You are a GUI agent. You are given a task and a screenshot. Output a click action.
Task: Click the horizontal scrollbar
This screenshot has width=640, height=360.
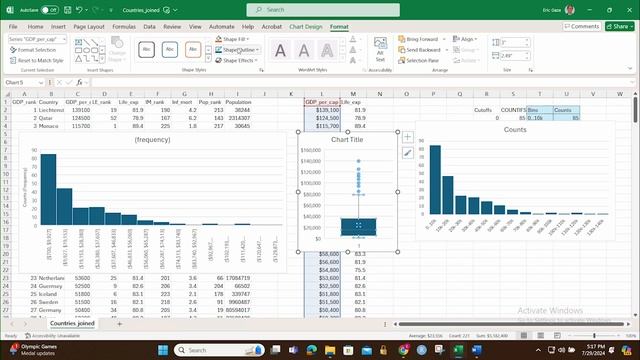[511, 324]
